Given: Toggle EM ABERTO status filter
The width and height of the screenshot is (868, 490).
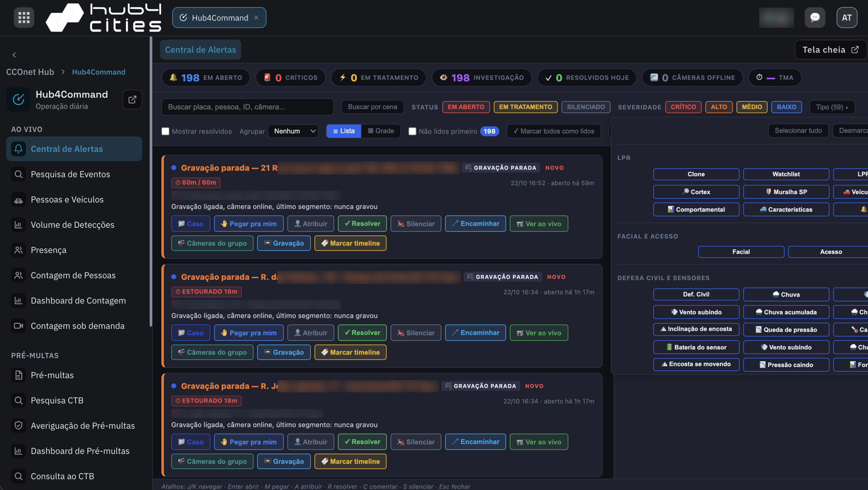Looking at the screenshot, I should 466,107.
